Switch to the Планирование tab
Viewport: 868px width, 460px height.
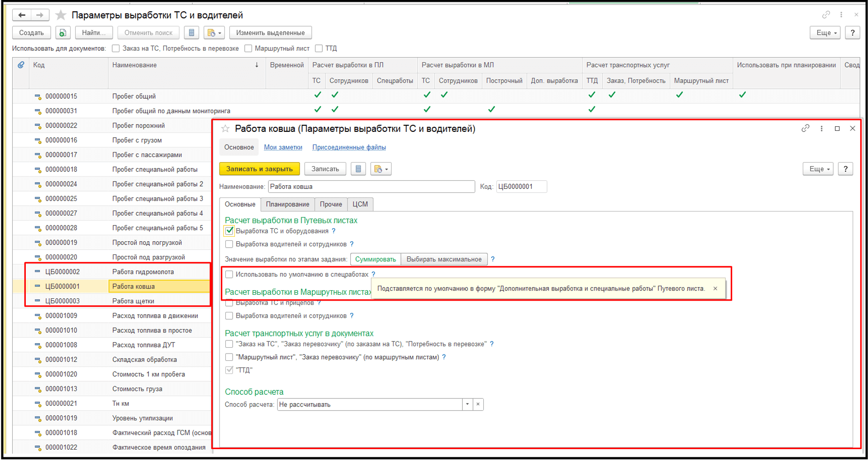pos(287,204)
